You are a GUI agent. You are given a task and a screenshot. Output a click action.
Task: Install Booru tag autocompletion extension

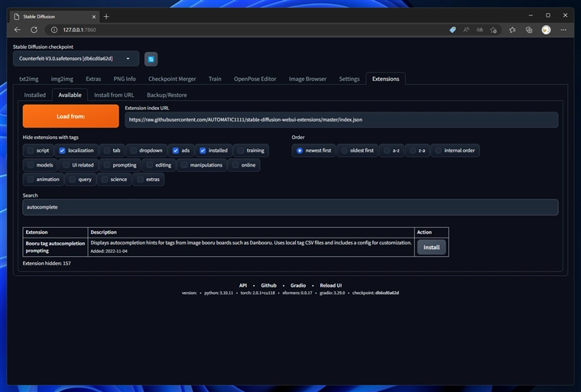431,247
